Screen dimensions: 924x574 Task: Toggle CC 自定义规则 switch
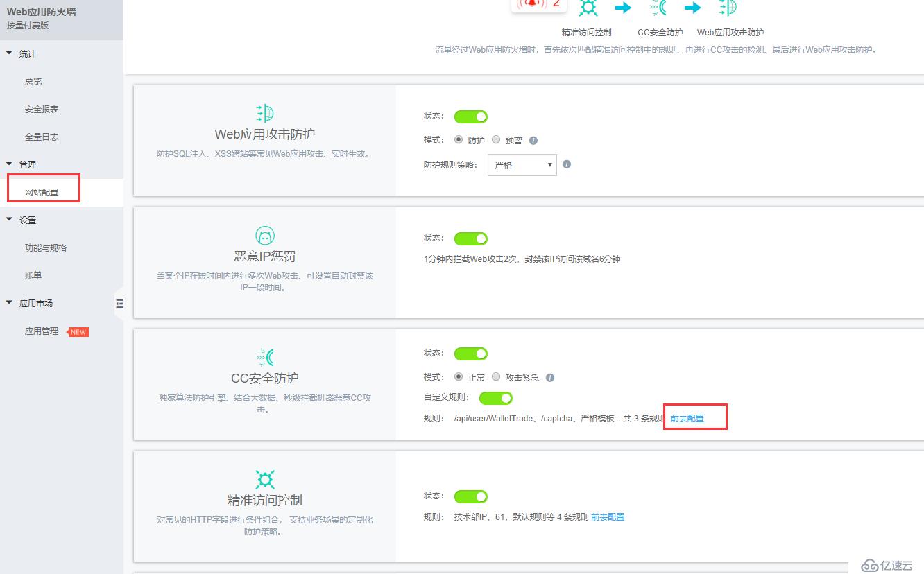coord(496,398)
